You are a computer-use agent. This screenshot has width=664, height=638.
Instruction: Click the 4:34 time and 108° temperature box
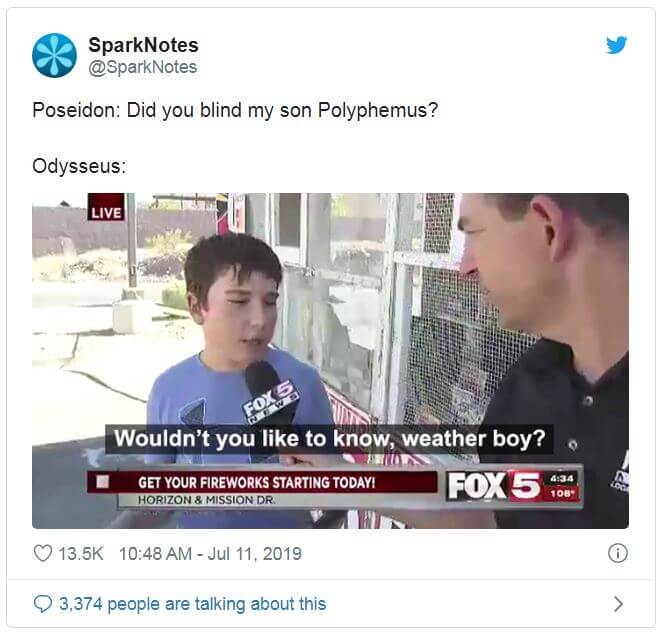562,486
